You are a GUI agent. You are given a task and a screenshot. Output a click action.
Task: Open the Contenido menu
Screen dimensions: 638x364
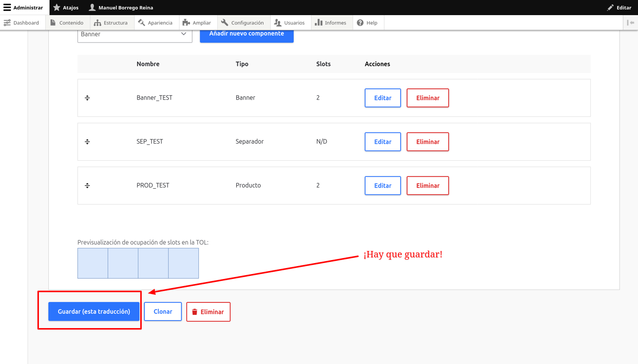(67, 23)
